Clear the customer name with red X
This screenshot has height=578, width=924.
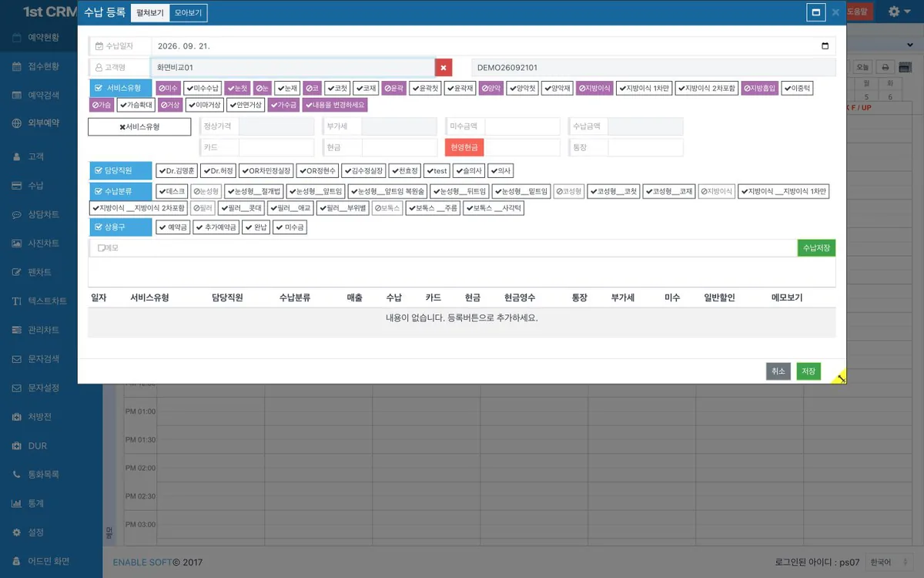coord(444,68)
